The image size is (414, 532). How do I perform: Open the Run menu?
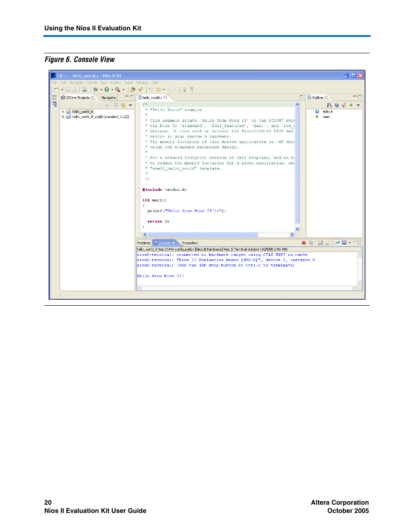[104, 82]
